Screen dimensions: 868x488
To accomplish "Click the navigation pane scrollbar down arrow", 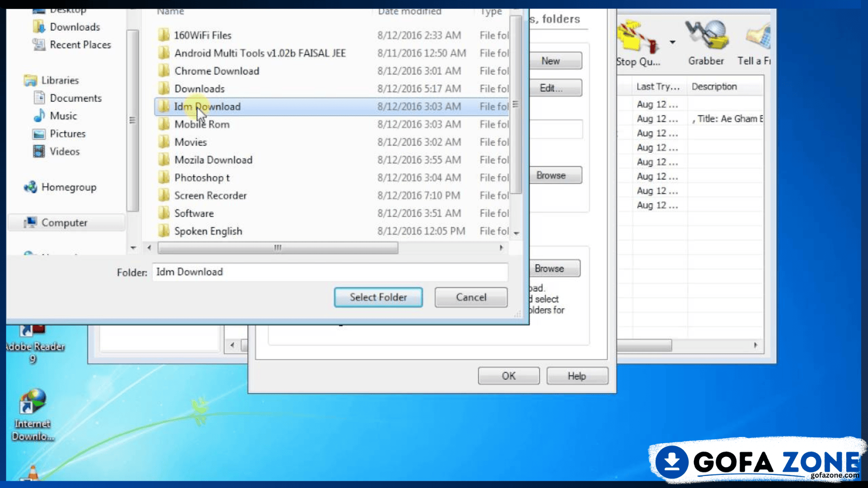I will coord(133,248).
